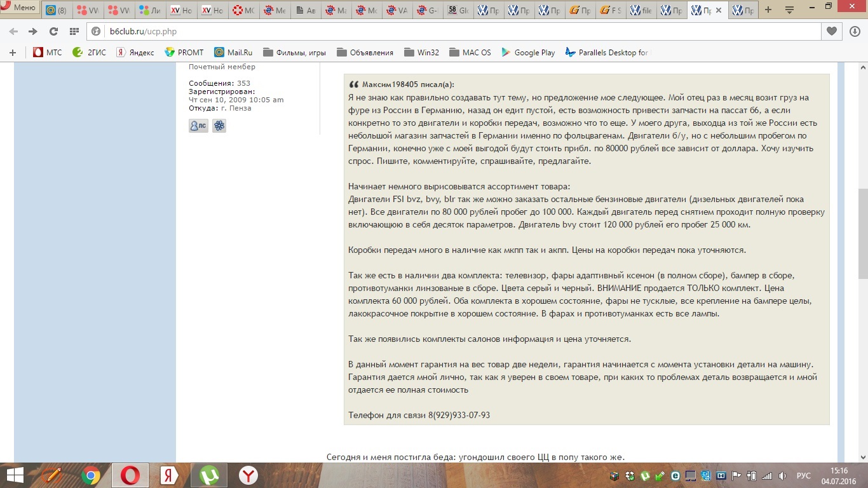Reload the page with refresh icon
The width and height of the screenshot is (868, 488).
pyautogui.click(x=53, y=31)
